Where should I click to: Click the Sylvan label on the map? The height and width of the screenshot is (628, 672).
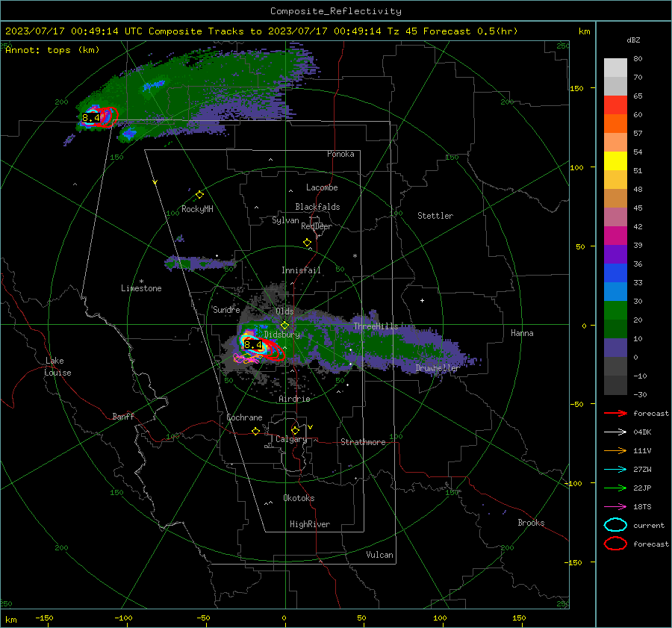285,220
